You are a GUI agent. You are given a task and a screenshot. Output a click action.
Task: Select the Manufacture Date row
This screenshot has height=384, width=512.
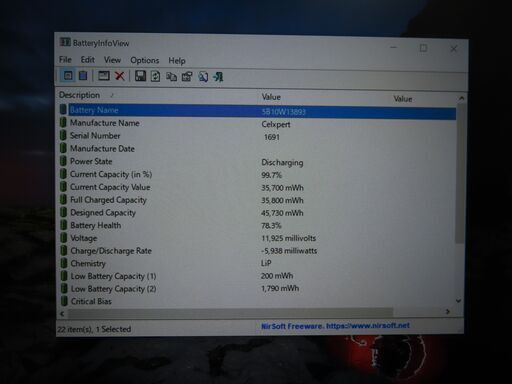(257, 149)
